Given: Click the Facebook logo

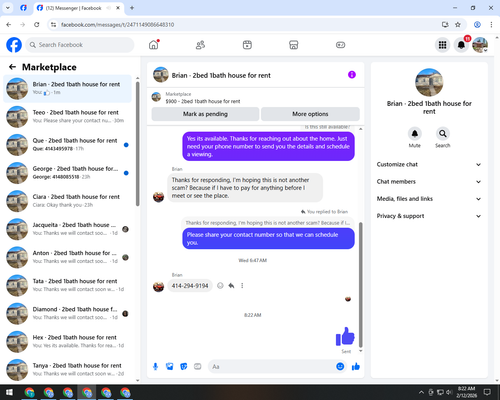Looking at the screenshot, I should (x=14, y=45).
